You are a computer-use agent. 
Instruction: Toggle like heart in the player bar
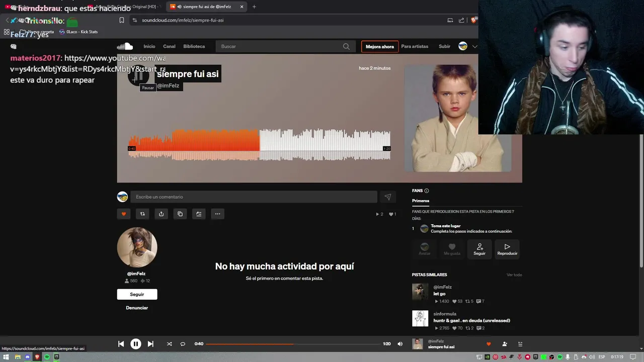coord(489,344)
